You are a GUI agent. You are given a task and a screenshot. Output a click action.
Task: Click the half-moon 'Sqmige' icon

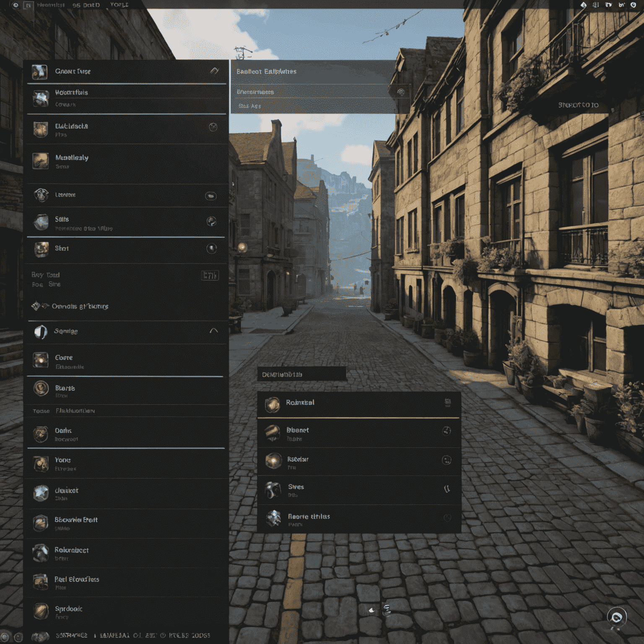point(41,332)
